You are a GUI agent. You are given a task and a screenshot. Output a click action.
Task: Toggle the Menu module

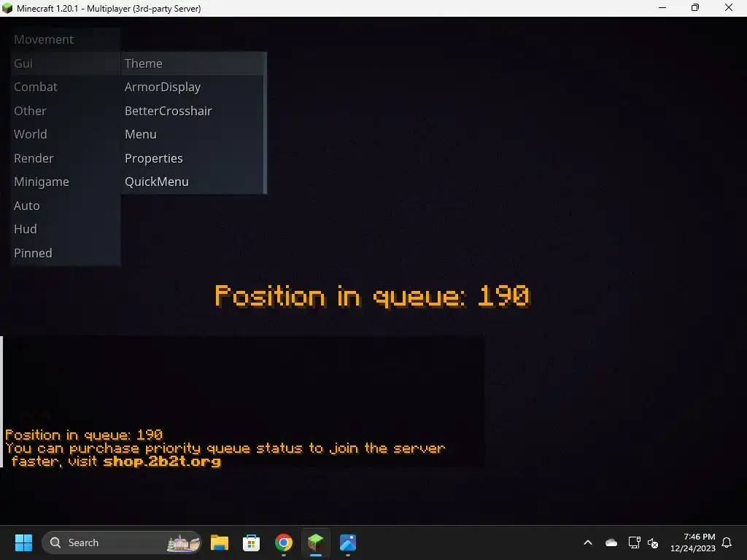pyautogui.click(x=193, y=134)
